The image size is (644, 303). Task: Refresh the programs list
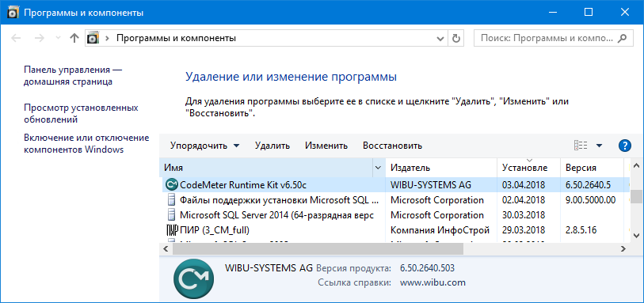click(455, 39)
